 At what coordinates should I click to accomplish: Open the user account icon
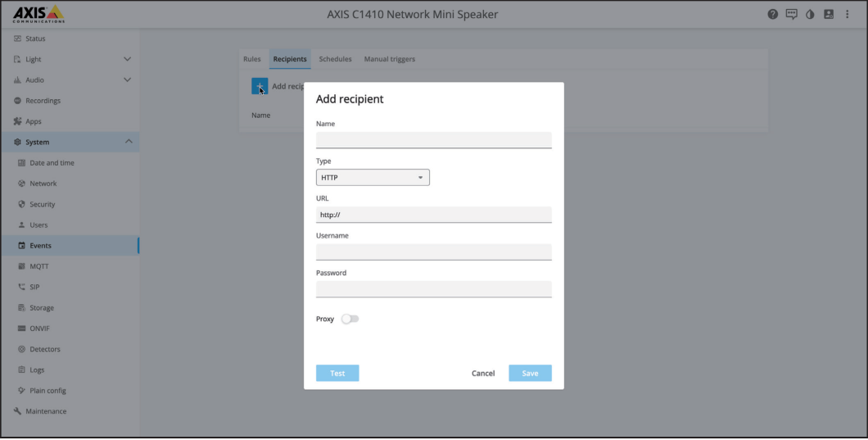click(829, 15)
